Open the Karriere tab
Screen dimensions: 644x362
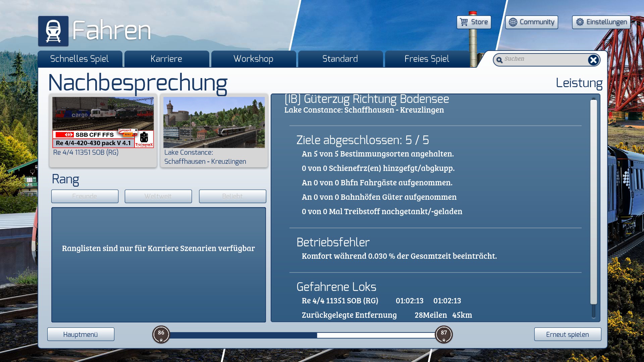[166, 59]
